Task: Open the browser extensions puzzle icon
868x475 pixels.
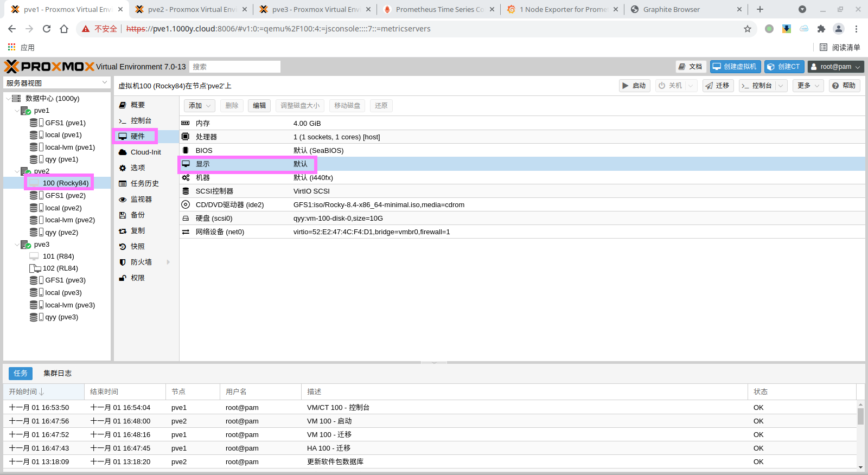Action: [x=821, y=29]
